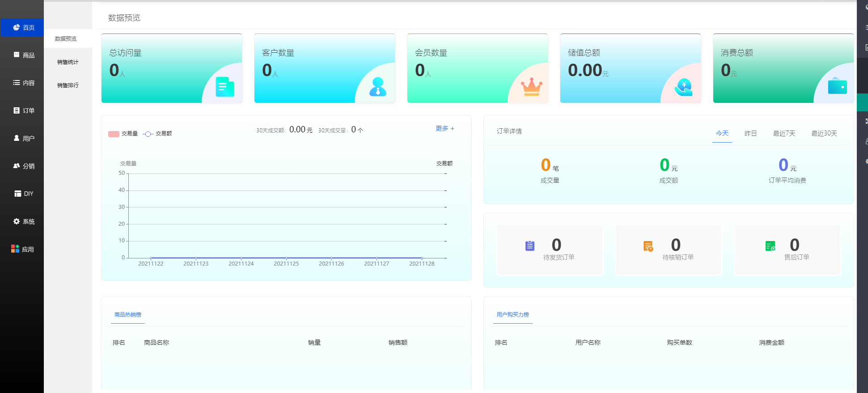868x393 pixels.
Task: Click the 用户 person icon in sidebar
Action: point(17,138)
